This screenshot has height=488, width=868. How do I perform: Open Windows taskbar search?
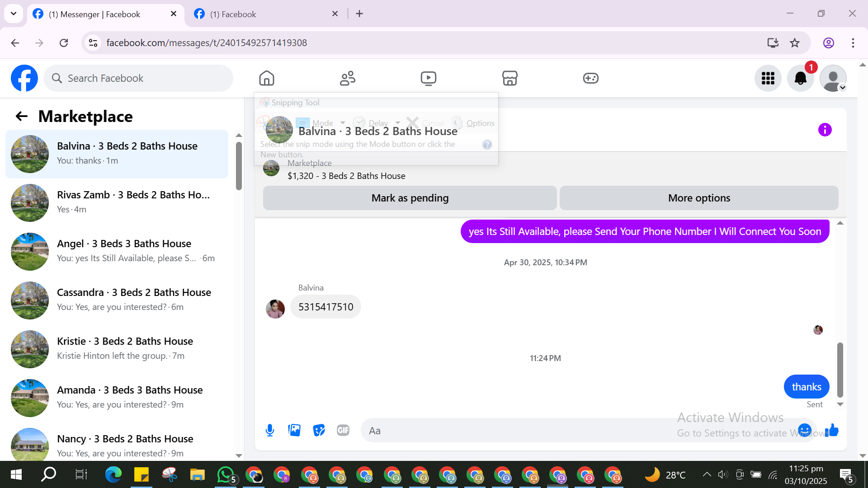tap(48, 475)
